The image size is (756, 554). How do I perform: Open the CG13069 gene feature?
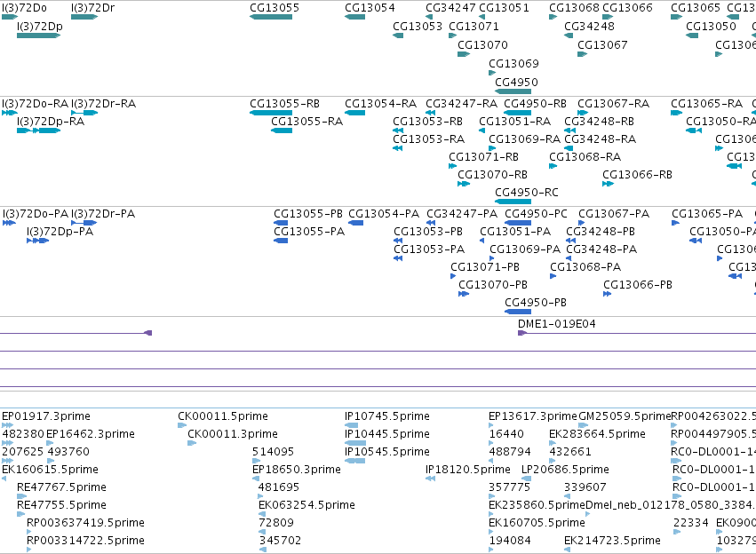point(492,73)
